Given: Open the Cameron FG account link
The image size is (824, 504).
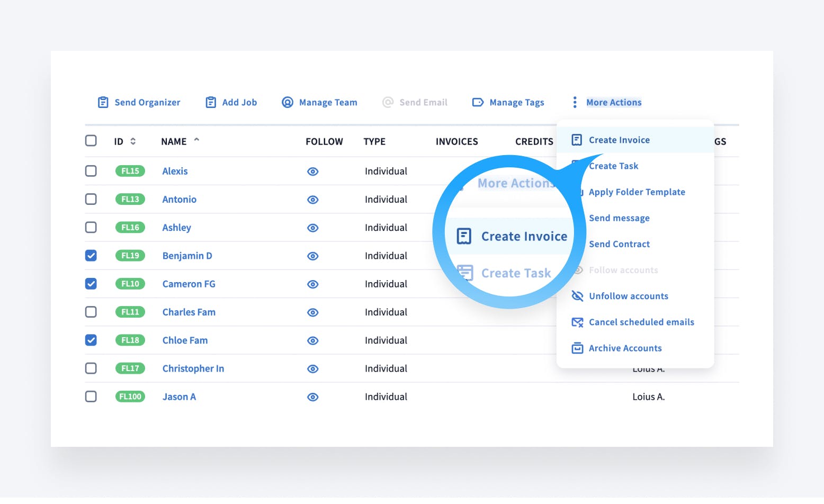Looking at the screenshot, I should [189, 284].
